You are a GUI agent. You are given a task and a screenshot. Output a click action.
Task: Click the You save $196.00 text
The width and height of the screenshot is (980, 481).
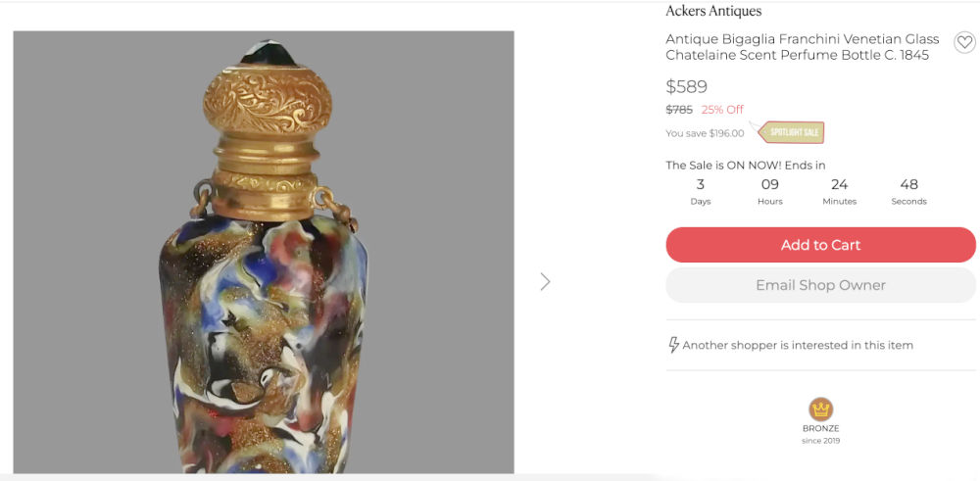[x=705, y=133]
